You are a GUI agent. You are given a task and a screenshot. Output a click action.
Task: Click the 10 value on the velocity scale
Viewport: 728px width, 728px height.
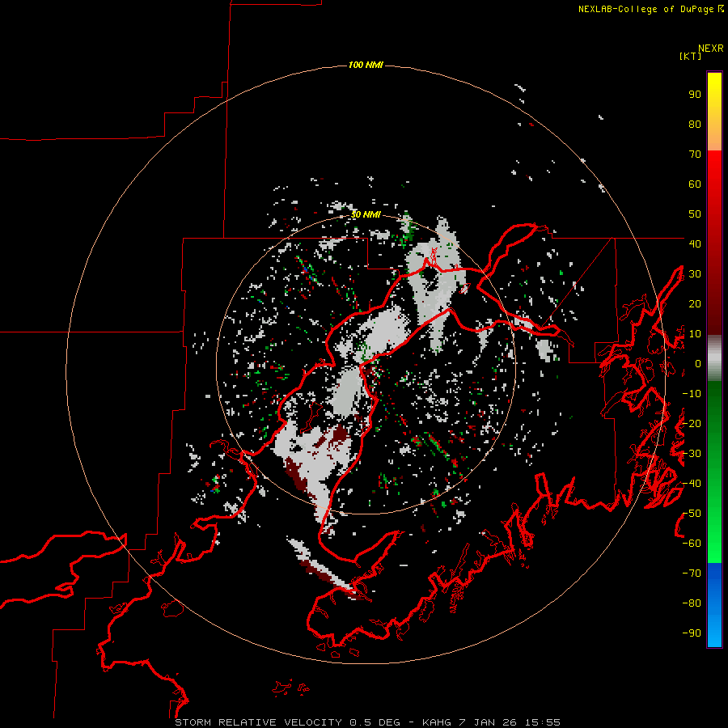(x=695, y=334)
